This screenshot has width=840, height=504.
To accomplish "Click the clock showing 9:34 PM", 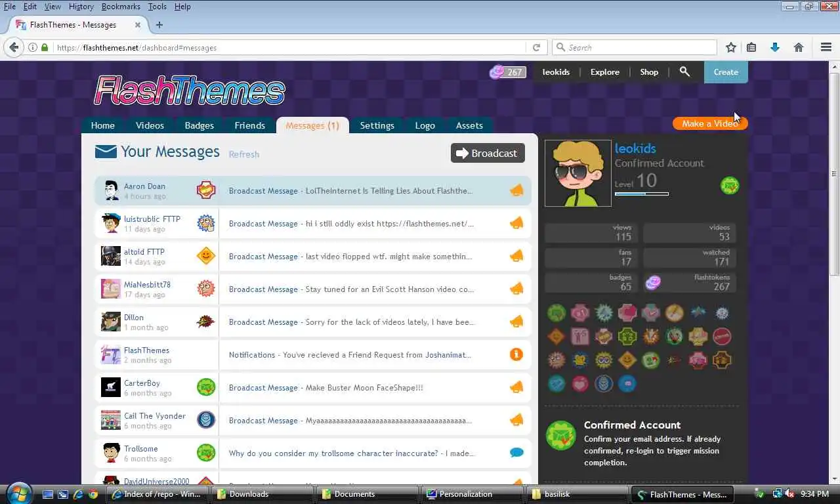I will (x=814, y=494).
